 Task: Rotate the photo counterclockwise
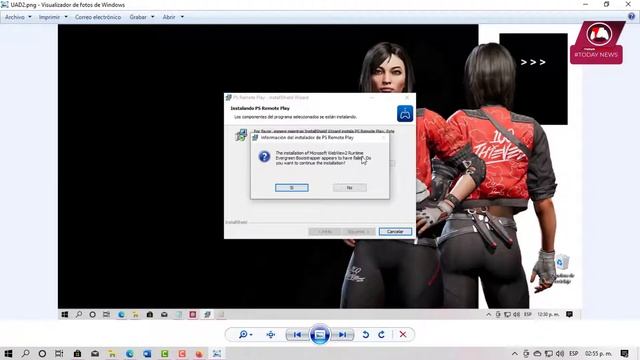pyautogui.click(x=366, y=335)
